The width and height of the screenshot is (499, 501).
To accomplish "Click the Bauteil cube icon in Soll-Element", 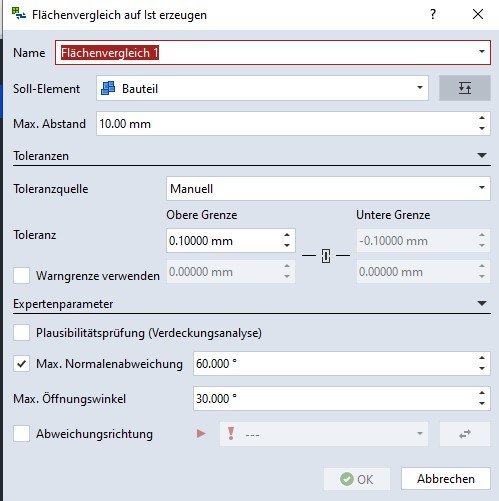I will click(x=108, y=88).
